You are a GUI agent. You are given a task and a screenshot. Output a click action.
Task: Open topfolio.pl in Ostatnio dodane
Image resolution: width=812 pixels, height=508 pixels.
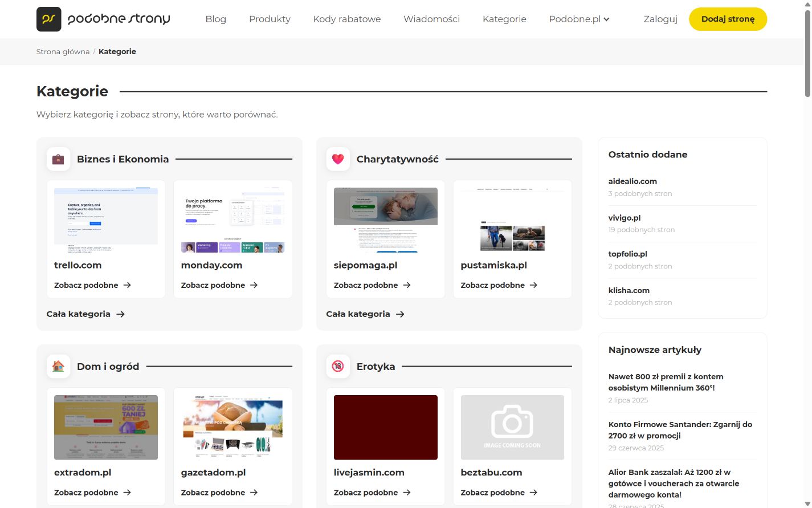pyautogui.click(x=628, y=254)
